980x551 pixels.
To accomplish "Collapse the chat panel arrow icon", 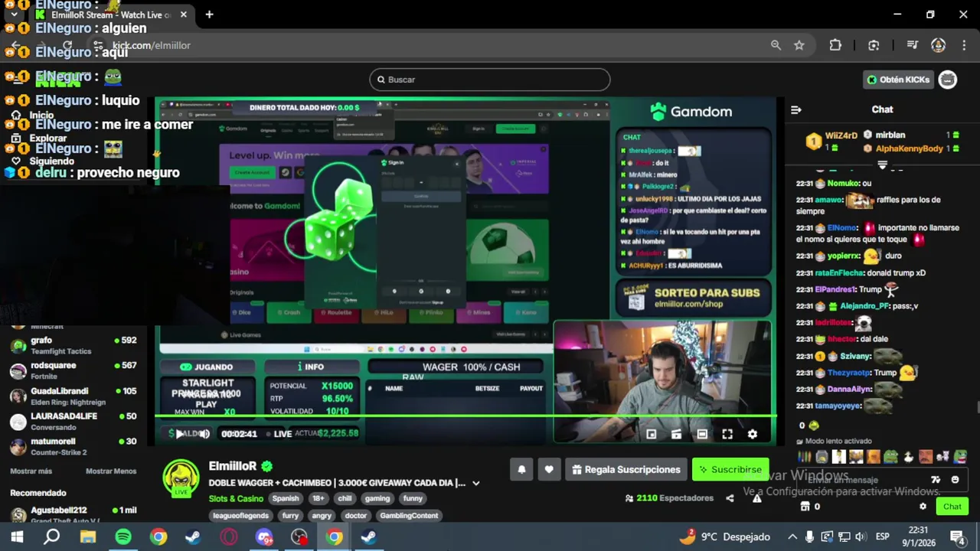I will point(796,110).
